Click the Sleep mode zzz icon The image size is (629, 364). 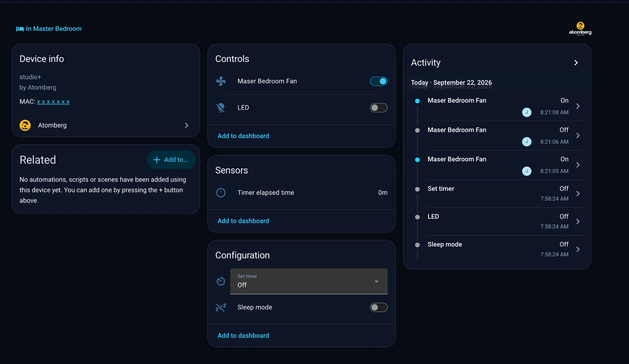(x=221, y=307)
